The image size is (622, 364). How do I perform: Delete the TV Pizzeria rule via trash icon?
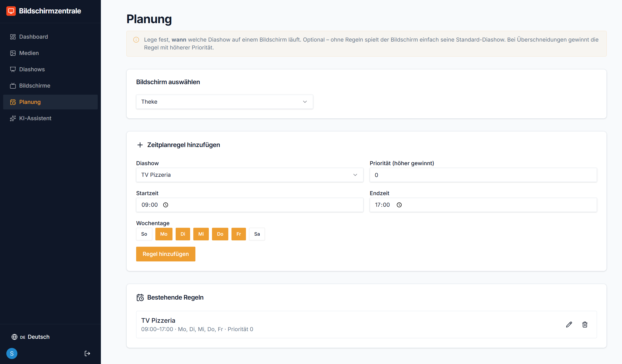click(585, 325)
